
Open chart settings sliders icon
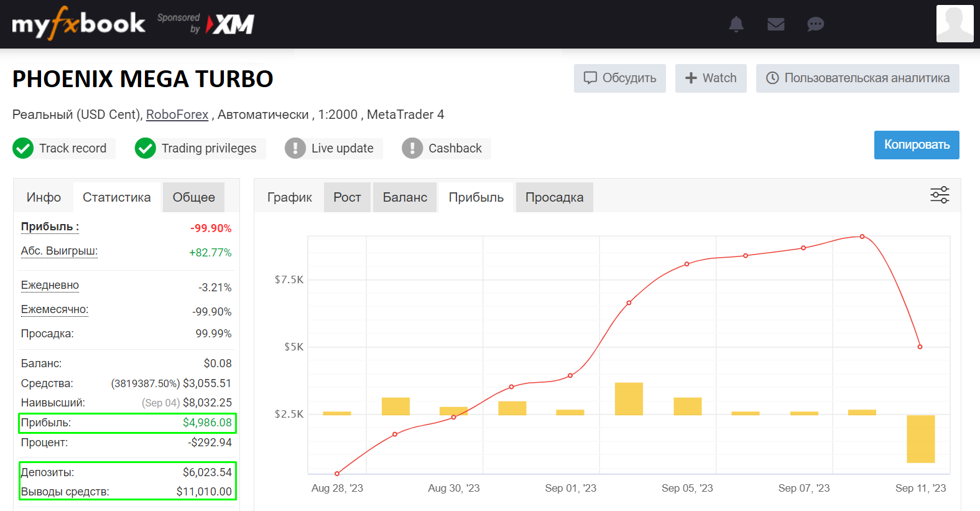pyautogui.click(x=940, y=195)
